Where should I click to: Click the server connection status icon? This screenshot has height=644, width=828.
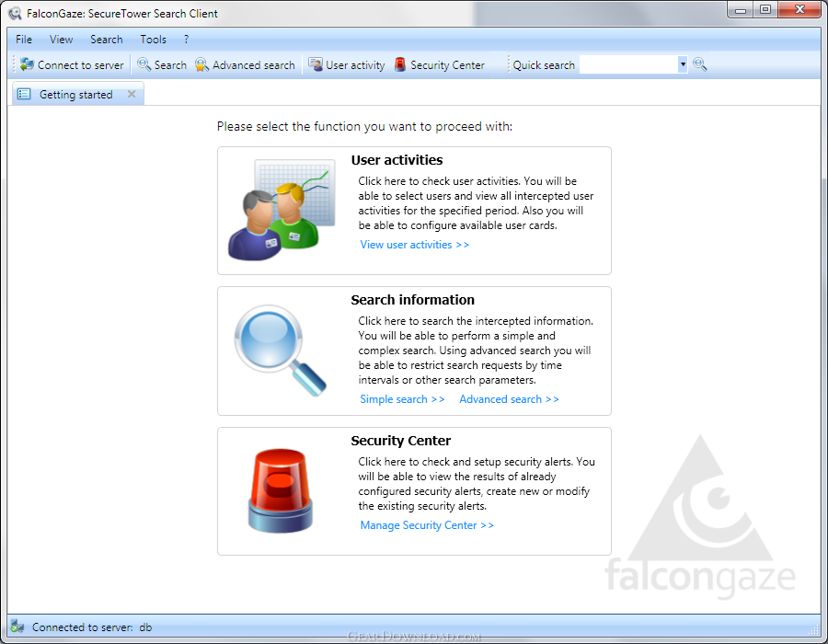17,627
